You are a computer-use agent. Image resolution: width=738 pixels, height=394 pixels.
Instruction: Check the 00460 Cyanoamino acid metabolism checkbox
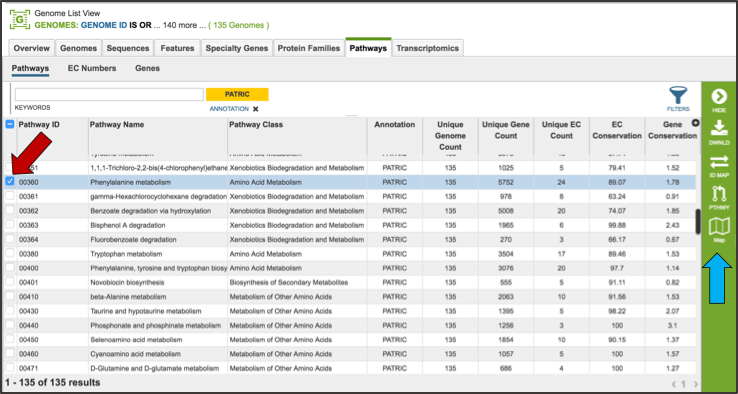9,354
